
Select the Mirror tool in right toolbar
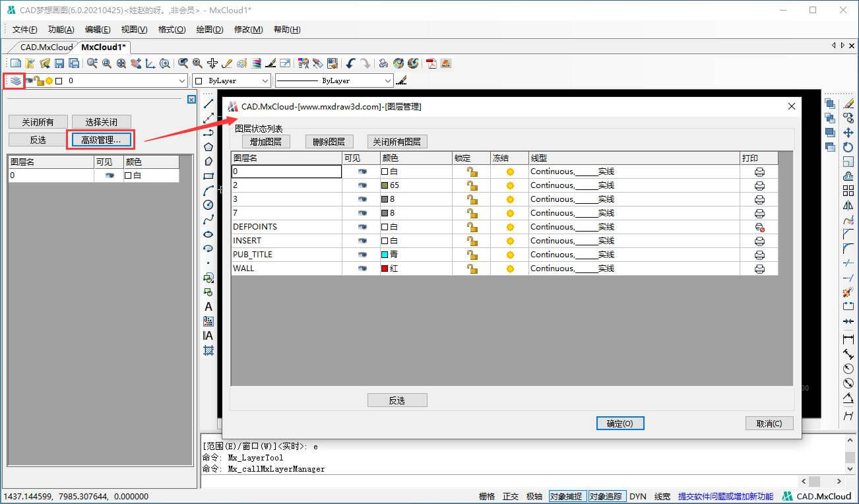pos(848,205)
